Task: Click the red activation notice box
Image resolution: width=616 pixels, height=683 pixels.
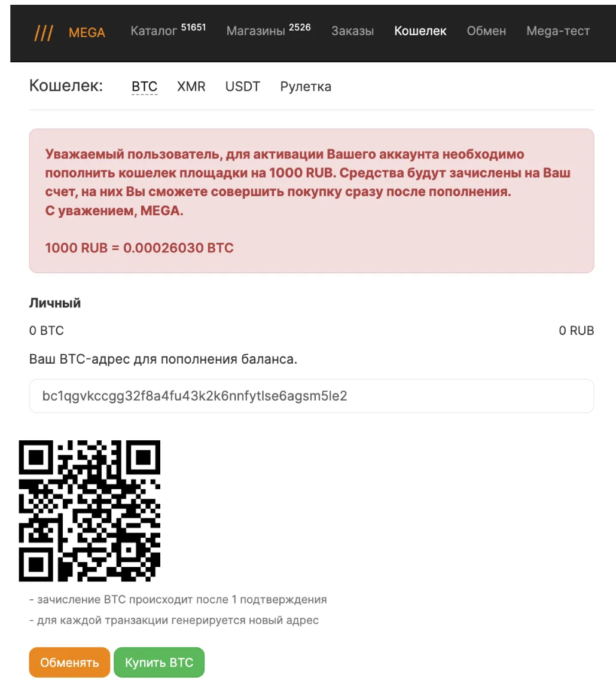Action: point(312,201)
